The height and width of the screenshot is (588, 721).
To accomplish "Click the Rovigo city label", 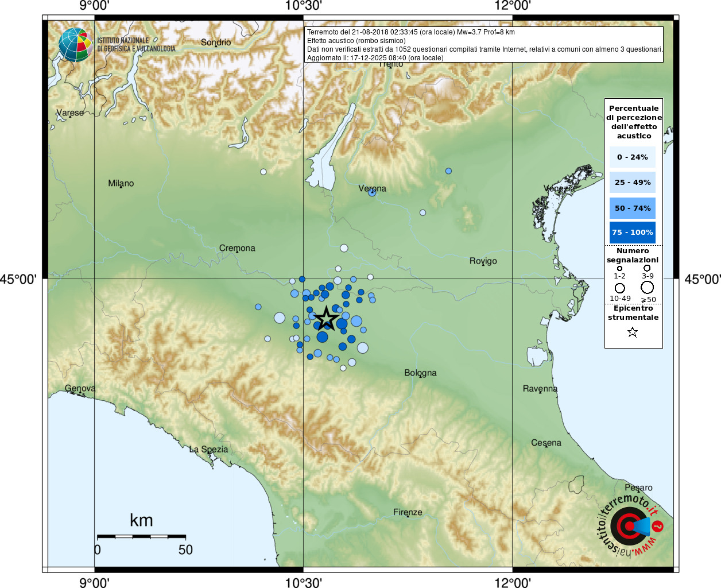I will coord(483,261).
